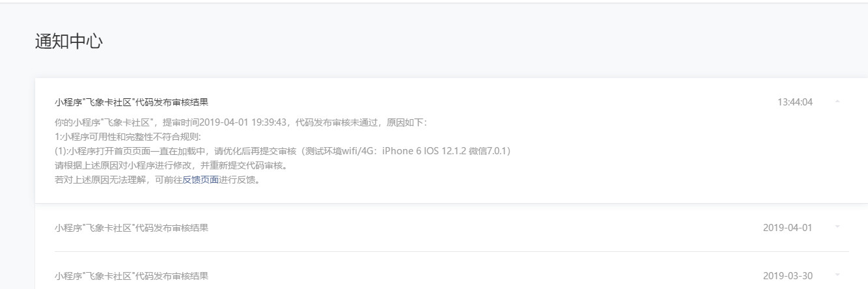Image resolution: width=868 pixels, height=289 pixels.
Task: Click the line 请根据上述原因对小程序进行修改
Action: [171, 165]
